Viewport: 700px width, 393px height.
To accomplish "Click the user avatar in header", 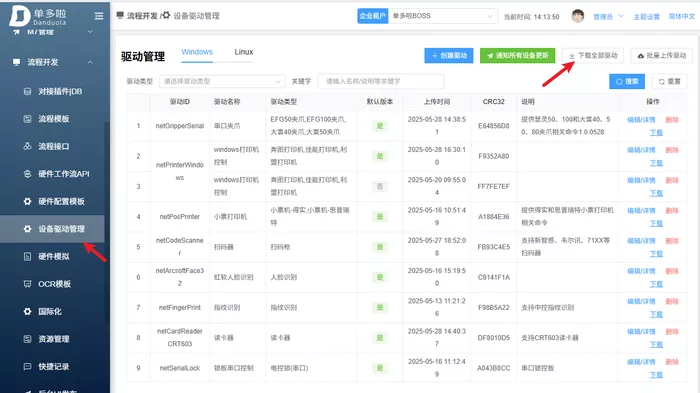I will coord(578,16).
